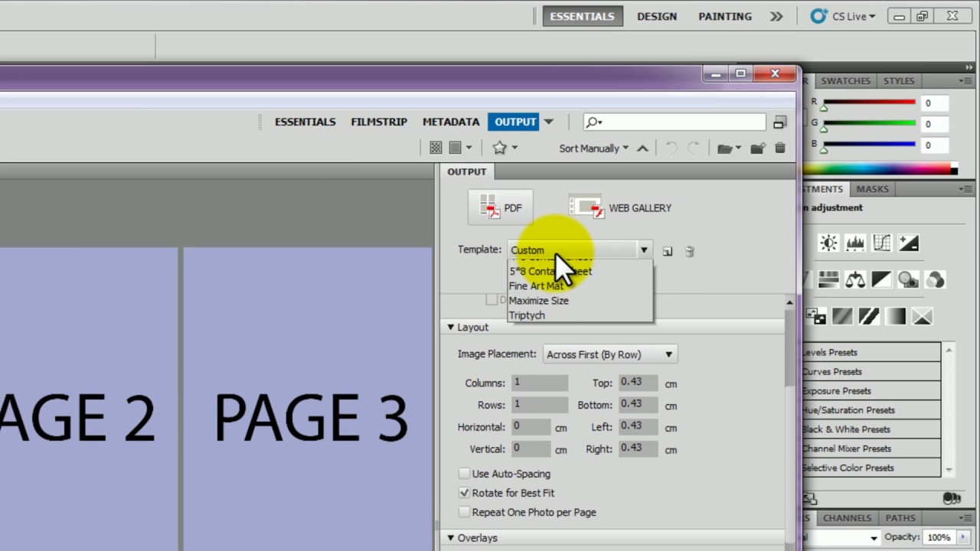Add a Gradient Map adjustment icon
The height and width of the screenshot is (551, 980).
tap(896, 316)
